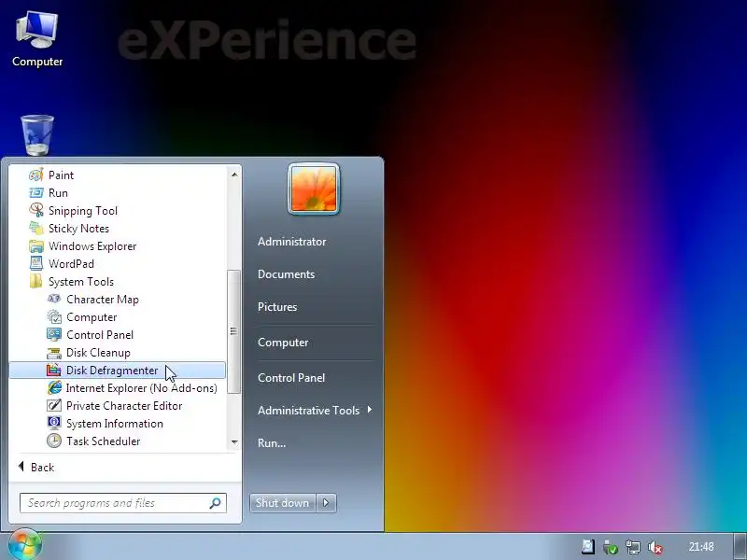Viewport: 747px width, 560px height.
Task: Open System Information
Action: [x=118, y=424]
